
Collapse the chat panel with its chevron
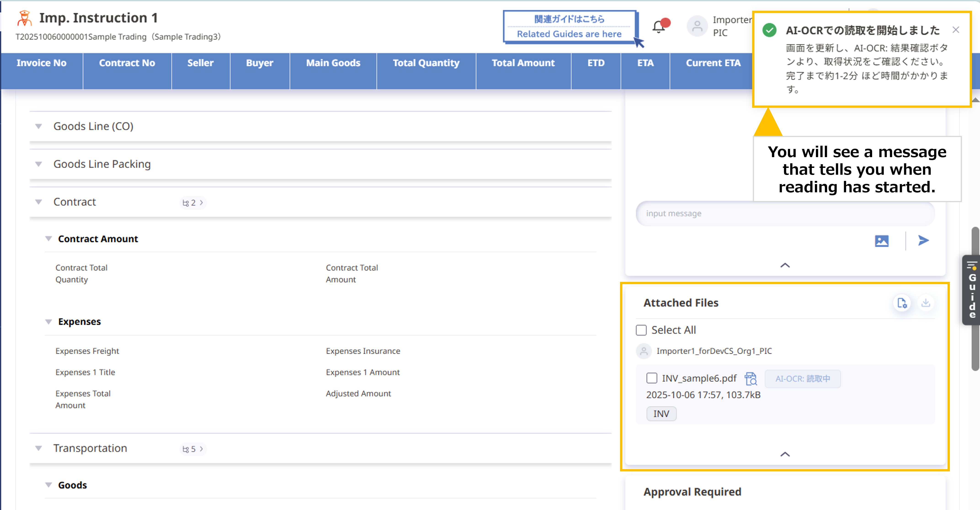[x=785, y=265]
